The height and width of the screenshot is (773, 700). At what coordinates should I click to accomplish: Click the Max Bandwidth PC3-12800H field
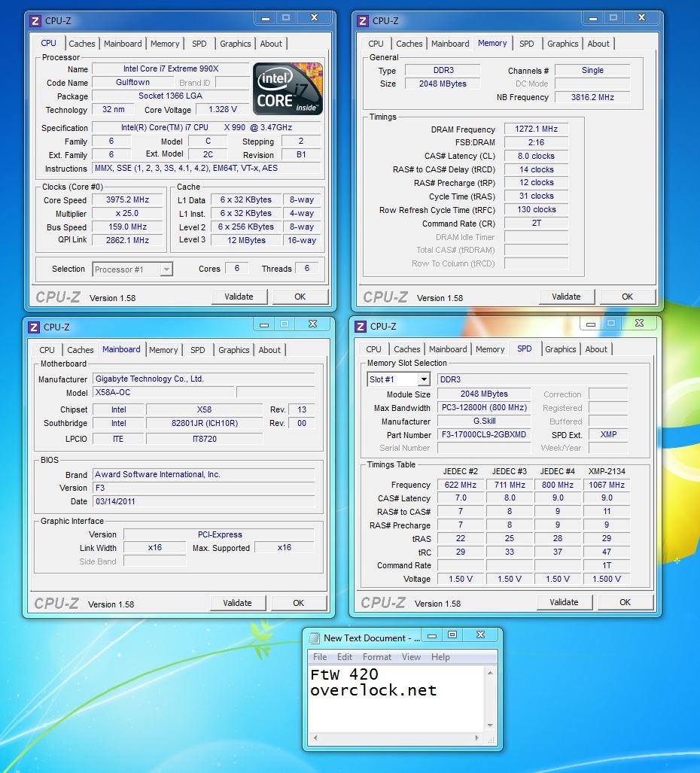coord(484,408)
